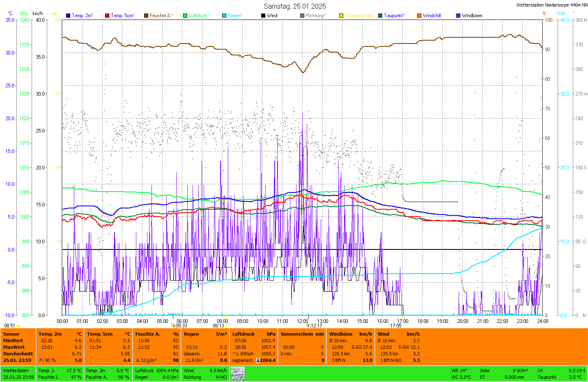Click the dawn marker at 05:33
The width and height of the screenshot is (588, 382).
[x=174, y=326]
